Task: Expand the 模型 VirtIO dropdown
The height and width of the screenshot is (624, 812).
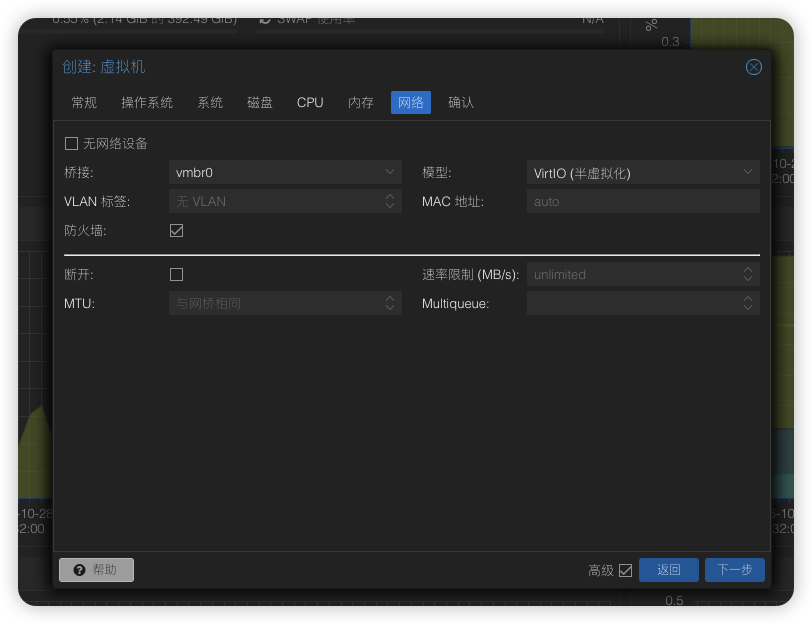Action: coord(748,172)
